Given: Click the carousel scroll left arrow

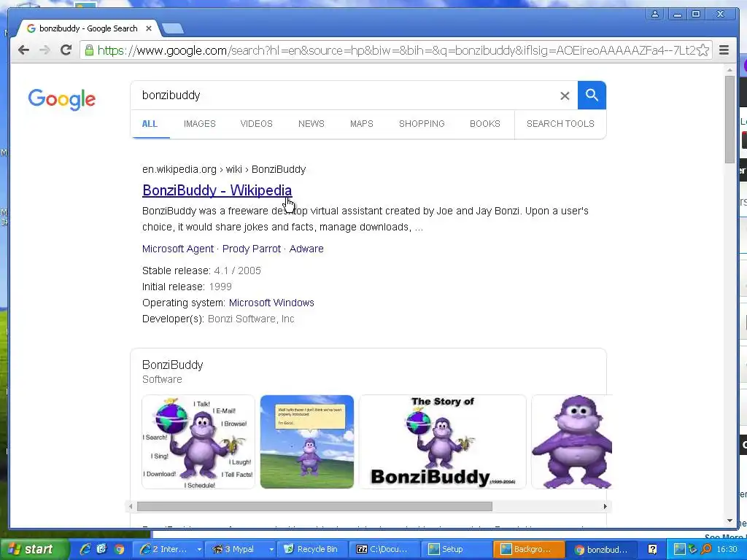Looking at the screenshot, I should (x=131, y=507).
